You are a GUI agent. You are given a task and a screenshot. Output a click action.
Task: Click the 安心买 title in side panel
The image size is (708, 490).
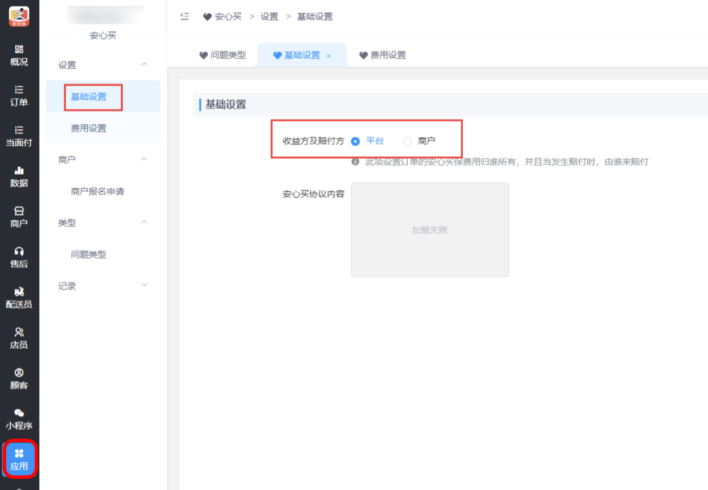103,36
